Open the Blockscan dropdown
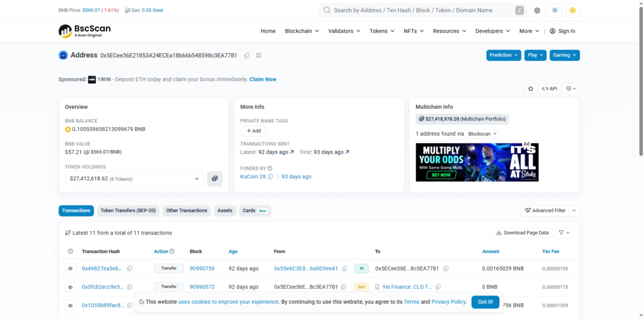Image resolution: width=644 pixels, height=319 pixels. (482, 134)
